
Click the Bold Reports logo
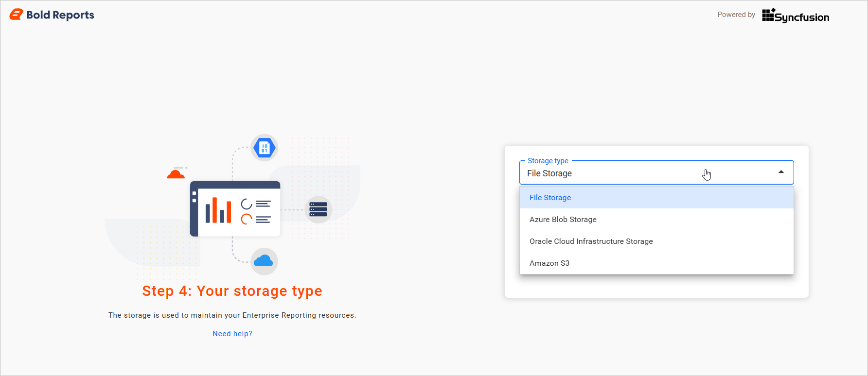tap(52, 15)
